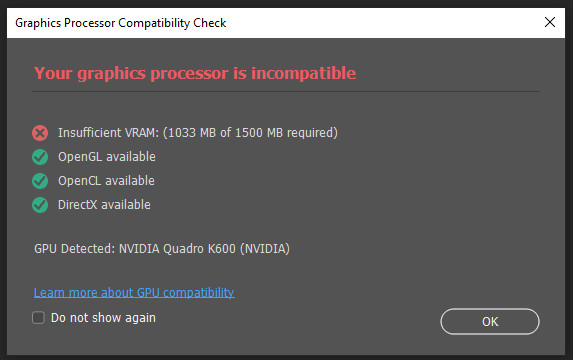Click the green OpenCL available checkmark icon
This screenshot has width=573, height=360.
tap(40, 181)
